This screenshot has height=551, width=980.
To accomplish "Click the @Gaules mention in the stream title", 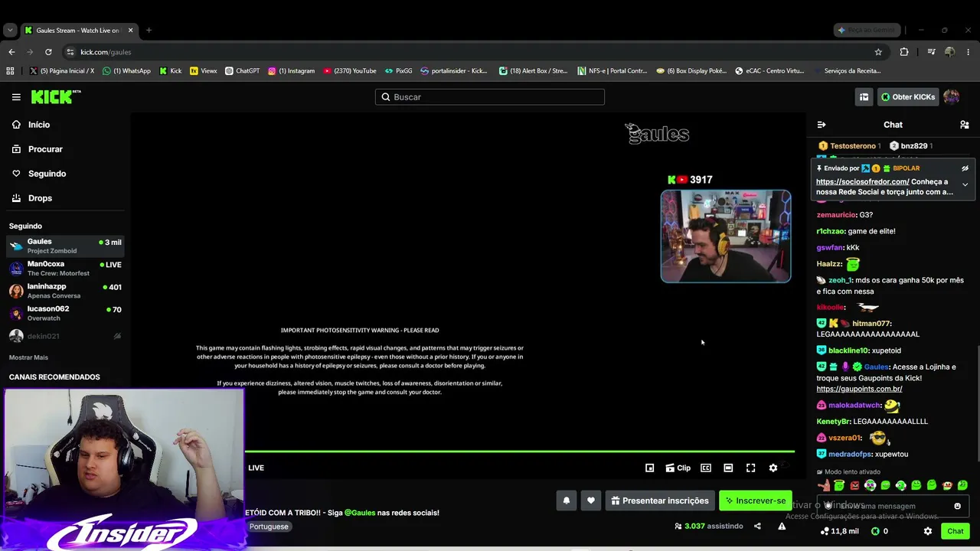I will click(360, 513).
